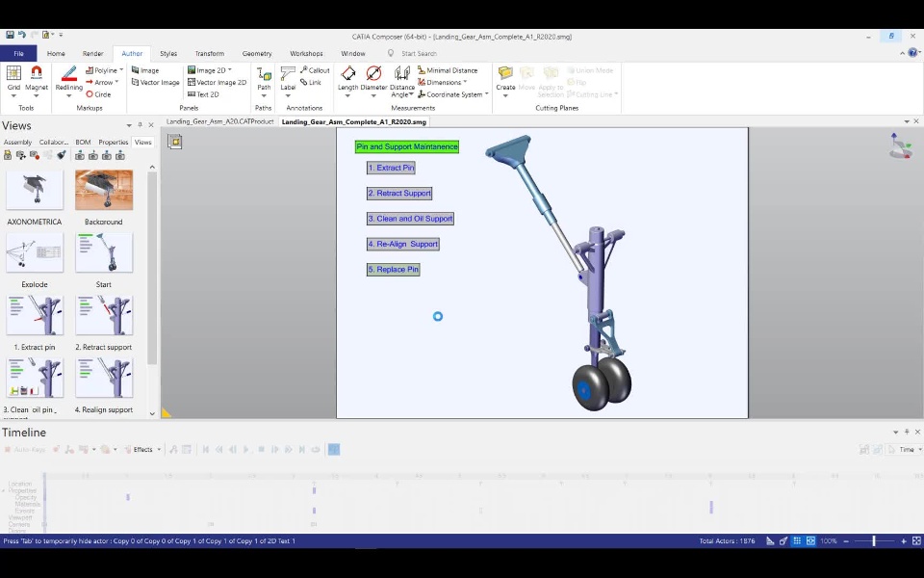Insert an Image panel
The image size is (924, 578).
pos(145,70)
